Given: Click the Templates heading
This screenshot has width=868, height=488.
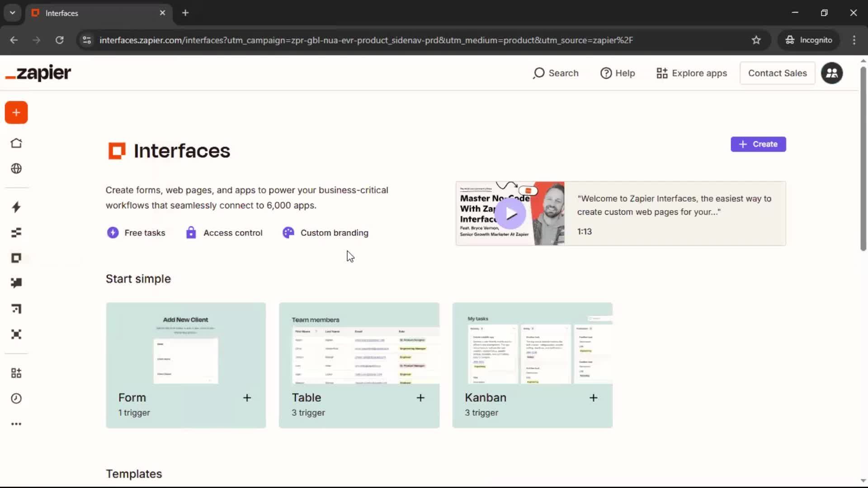Looking at the screenshot, I should (x=134, y=474).
